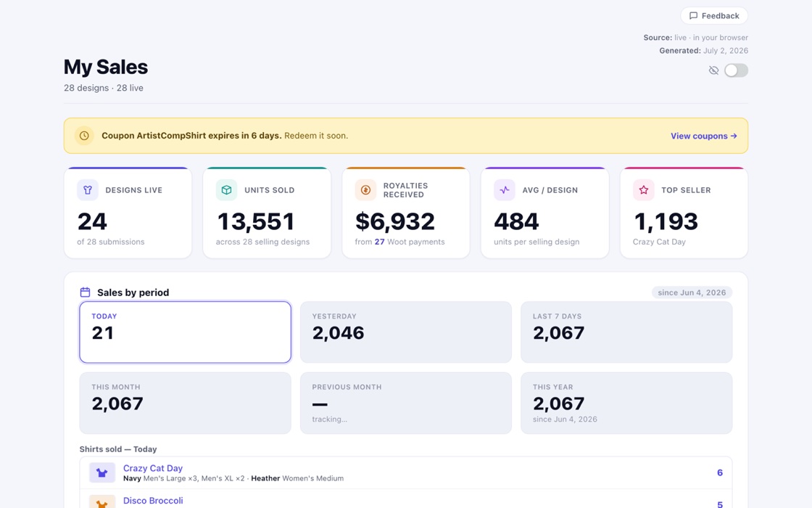Image resolution: width=812 pixels, height=508 pixels.
Task: Click the count 6 for Crazy Cat Day
Action: click(x=720, y=472)
